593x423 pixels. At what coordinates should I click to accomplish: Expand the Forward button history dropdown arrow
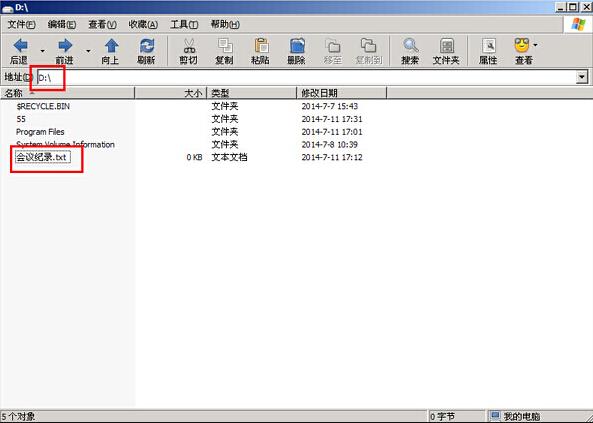click(88, 51)
